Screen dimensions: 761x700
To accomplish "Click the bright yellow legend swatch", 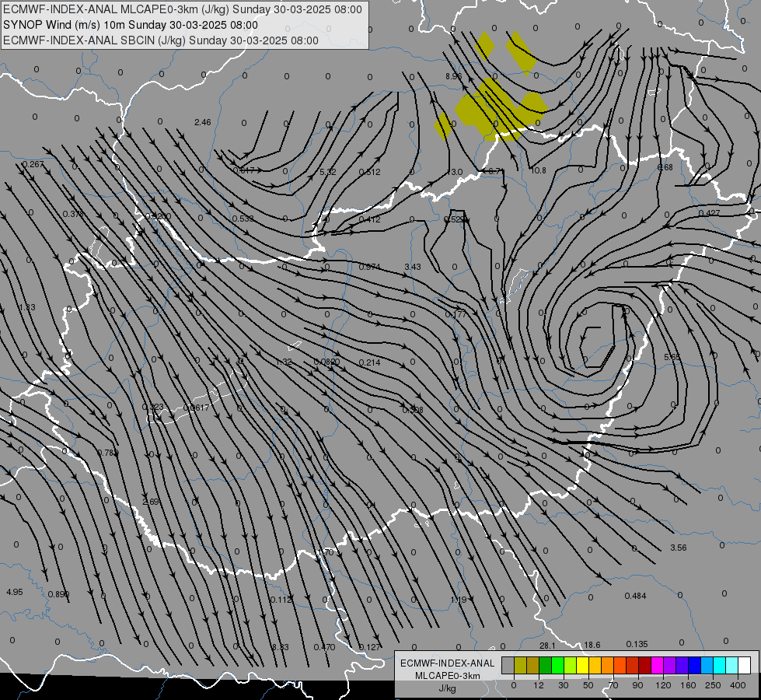I will click(x=582, y=665).
